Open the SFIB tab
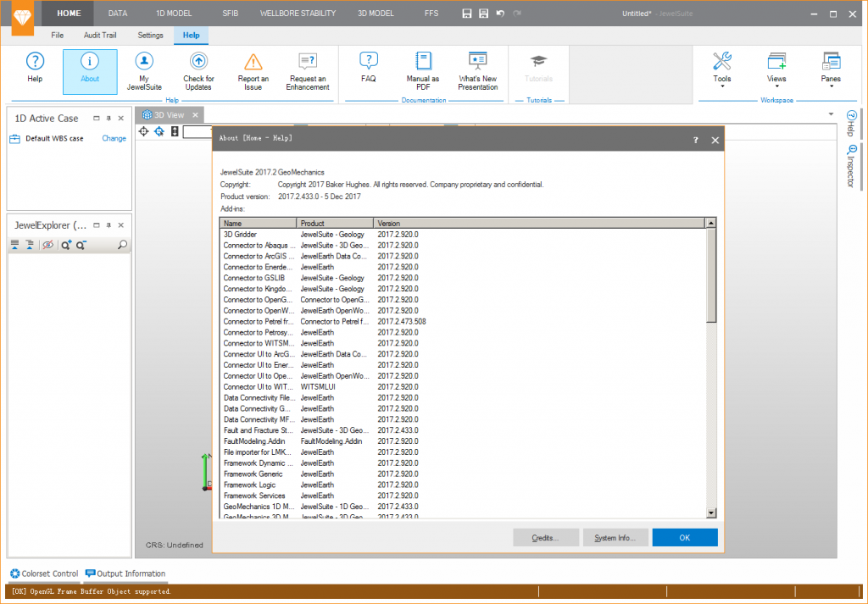Screen dimensions: 868x604 [x=231, y=14]
